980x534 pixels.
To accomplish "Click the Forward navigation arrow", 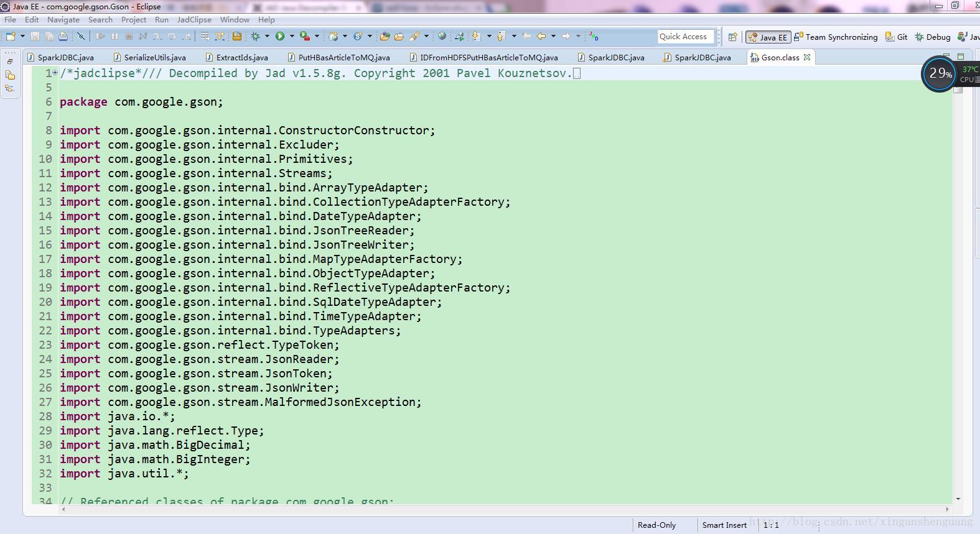I will 566,37.
